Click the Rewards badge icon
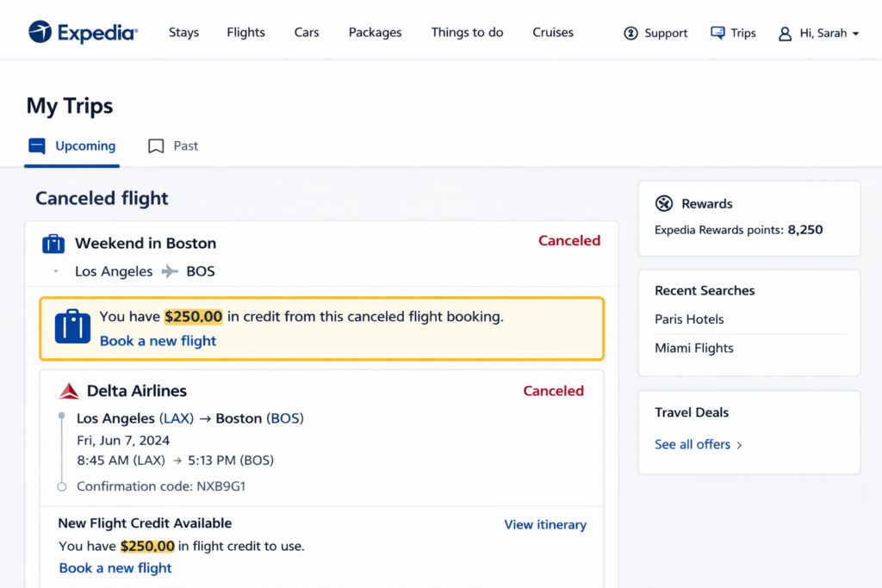 (x=664, y=204)
